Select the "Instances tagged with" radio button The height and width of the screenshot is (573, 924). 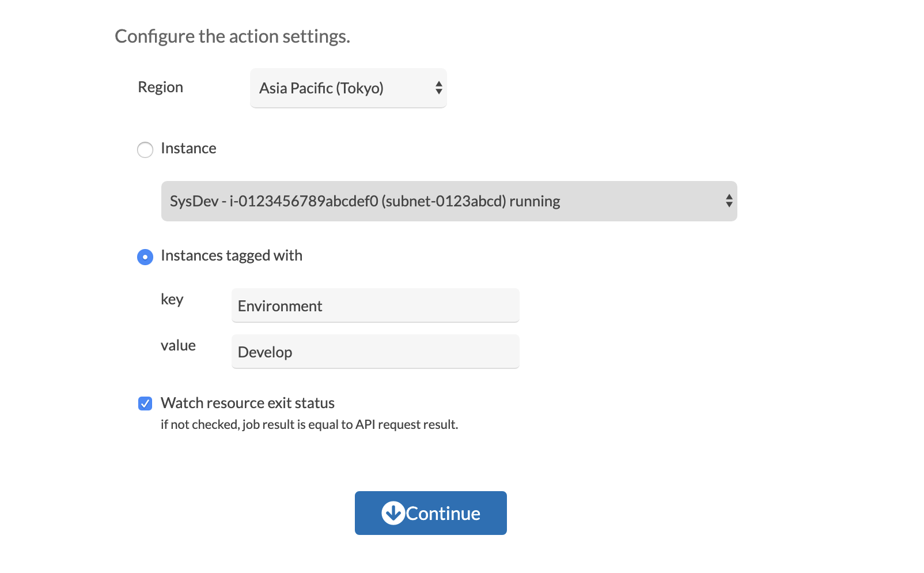point(145,257)
